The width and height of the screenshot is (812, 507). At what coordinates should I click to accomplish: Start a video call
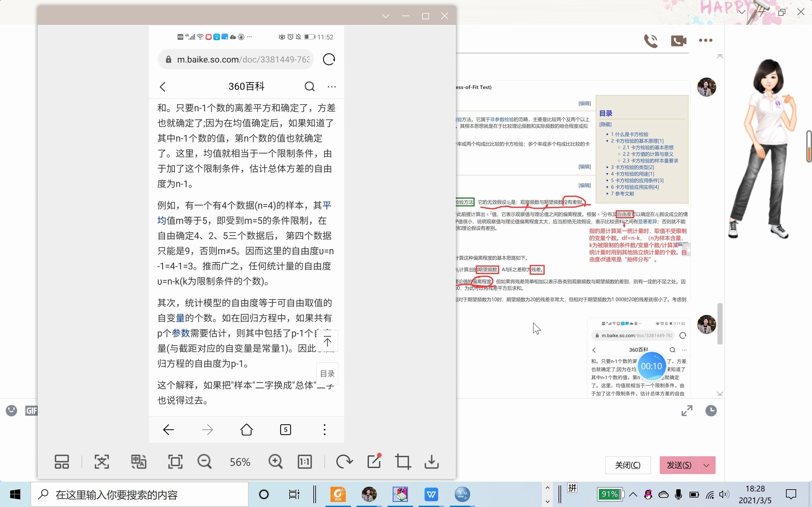[x=678, y=41]
